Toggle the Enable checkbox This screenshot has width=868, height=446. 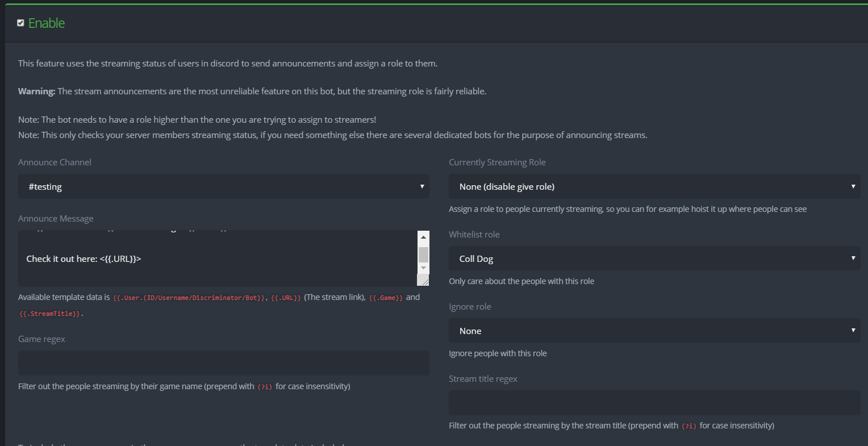coord(21,23)
